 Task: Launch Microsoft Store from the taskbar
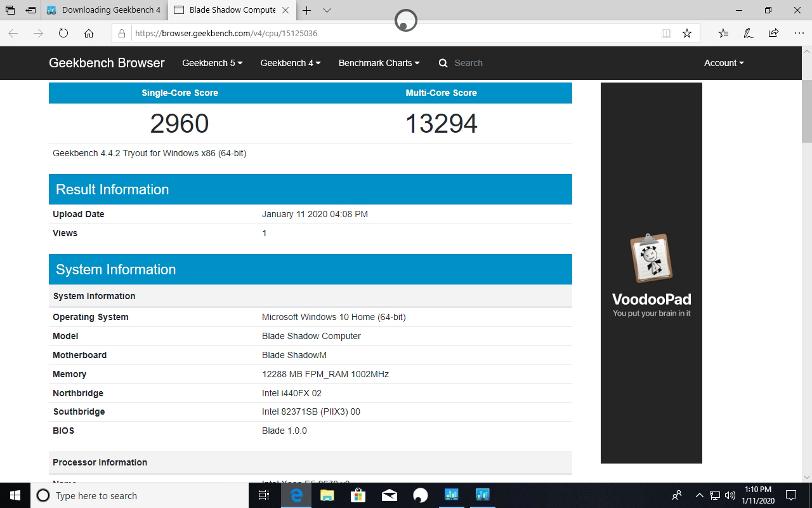pyautogui.click(x=358, y=495)
